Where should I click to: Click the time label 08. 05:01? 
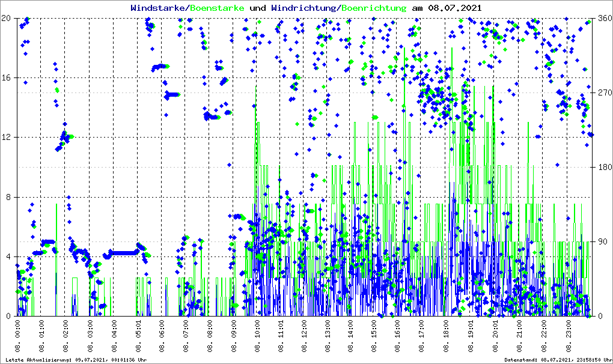[x=138, y=336]
